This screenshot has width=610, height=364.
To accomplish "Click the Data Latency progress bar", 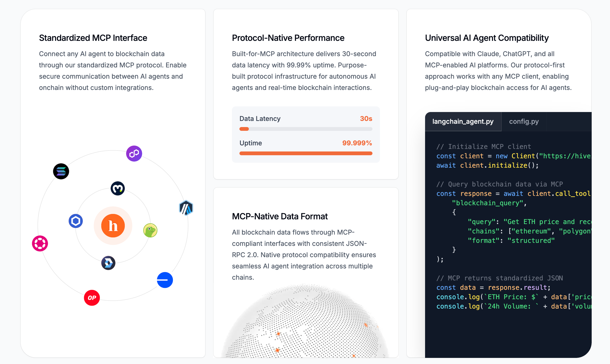I will tap(306, 129).
